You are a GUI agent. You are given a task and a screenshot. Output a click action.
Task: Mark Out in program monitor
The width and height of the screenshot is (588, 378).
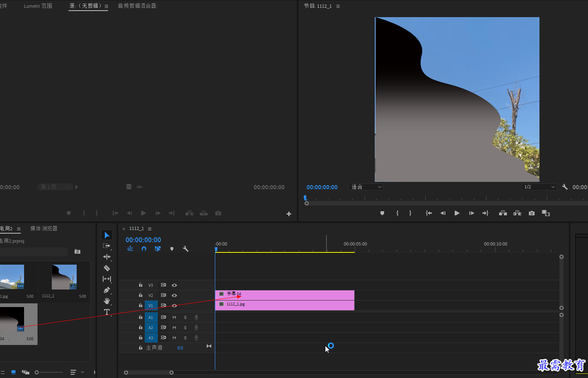click(x=410, y=213)
